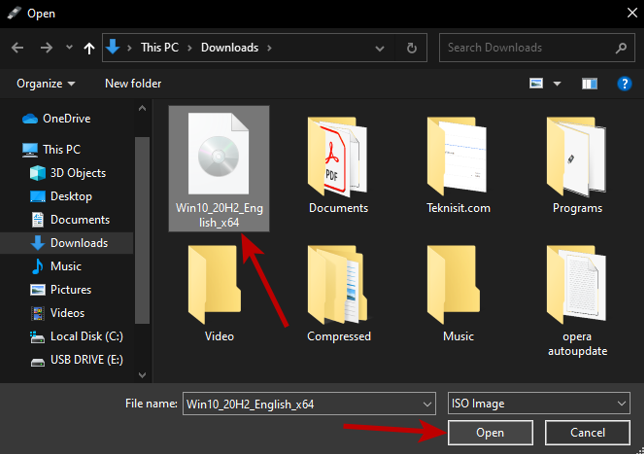This screenshot has width=644, height=454.
Task: Close the Open dialog
Action: 632,13
